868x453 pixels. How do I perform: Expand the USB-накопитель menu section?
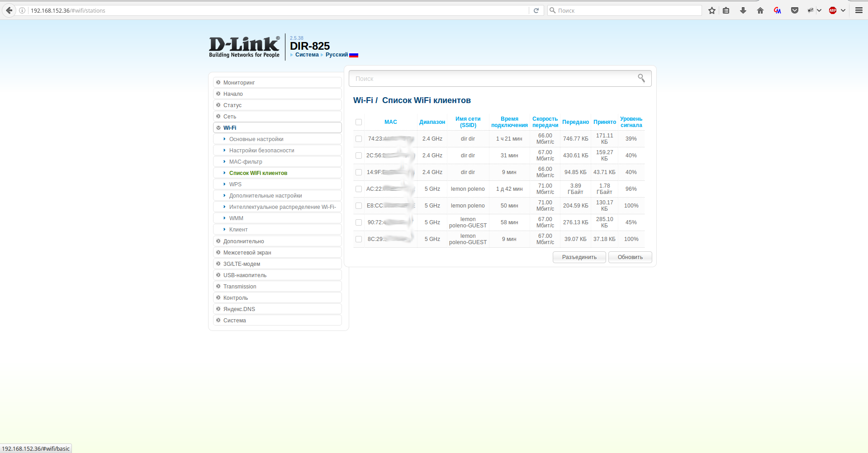277,275
